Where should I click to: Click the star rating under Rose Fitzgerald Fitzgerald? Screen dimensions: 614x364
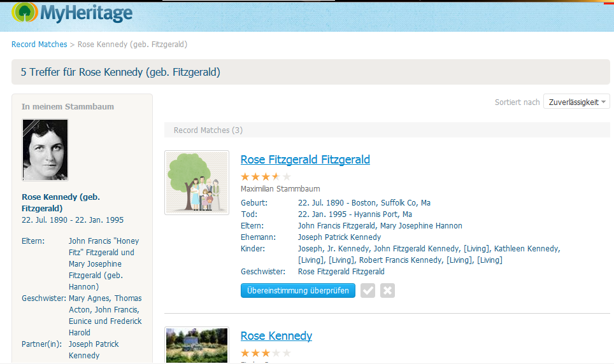point(266,177)
